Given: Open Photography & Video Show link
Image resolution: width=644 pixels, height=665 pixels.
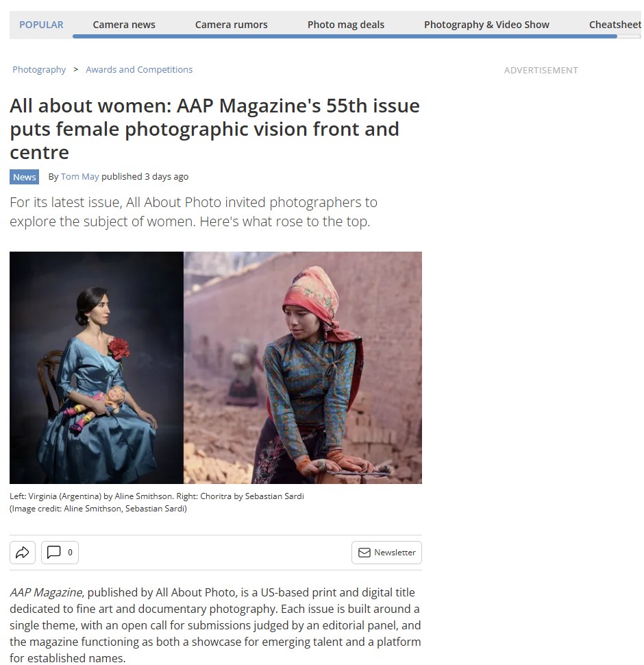Looking at the screenshot, I should click(x=486, y=25).
